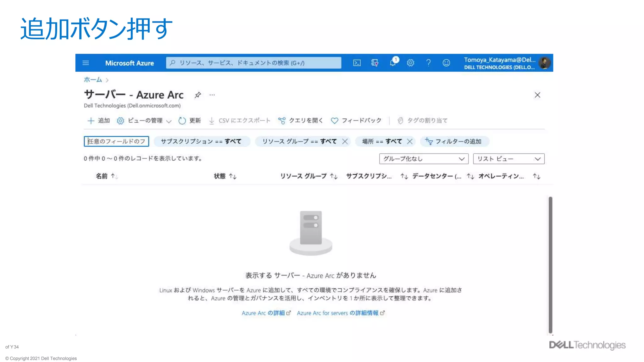Open help via the question mark icon
The width and height of the screenshot is (644, 362).
(428, 63)
